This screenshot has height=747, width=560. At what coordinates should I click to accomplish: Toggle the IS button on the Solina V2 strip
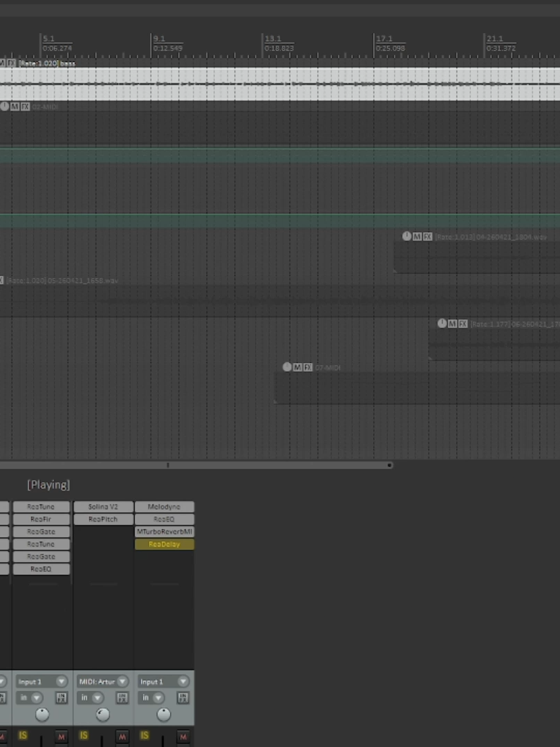[84, 735]
